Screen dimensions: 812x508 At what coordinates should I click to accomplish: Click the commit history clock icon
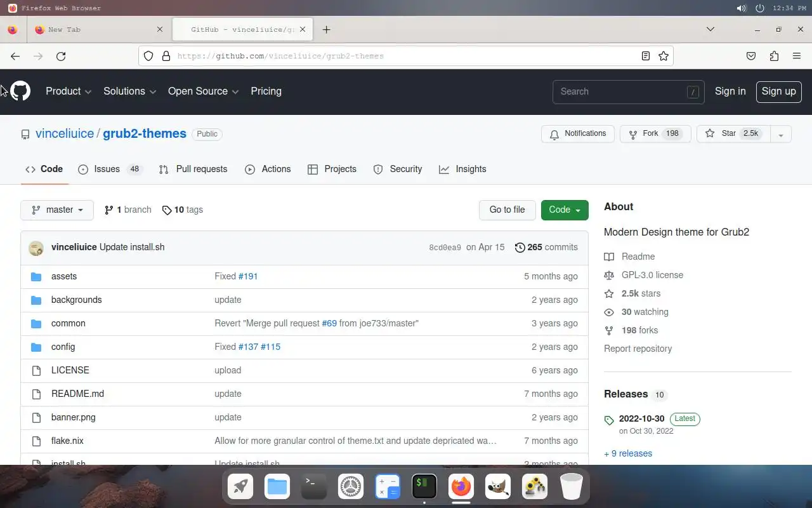tap(520, 247)
